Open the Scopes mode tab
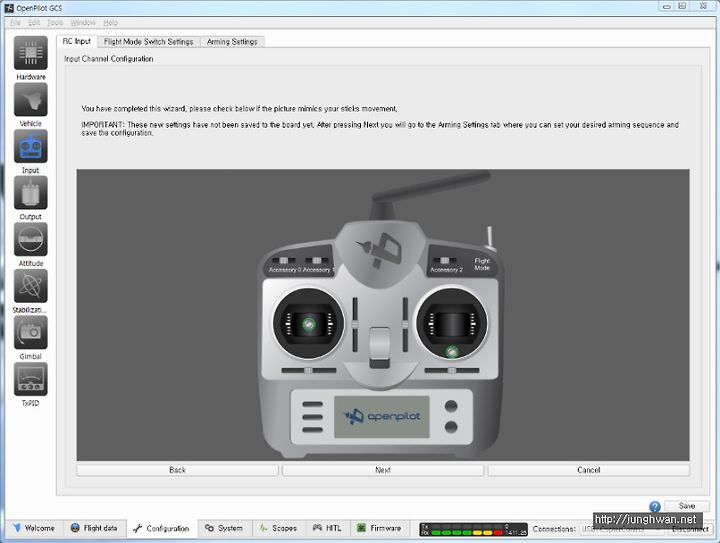Screen dimensions: 720x543 point(278,528)
